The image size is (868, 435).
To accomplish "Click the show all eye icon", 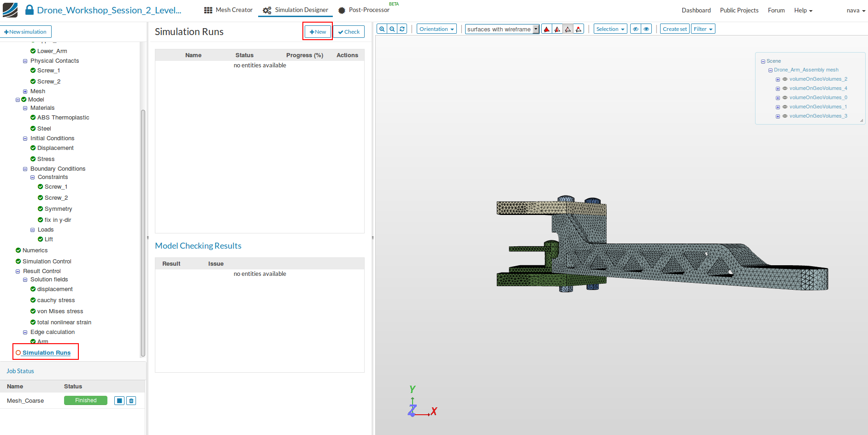I will (646, 29).
